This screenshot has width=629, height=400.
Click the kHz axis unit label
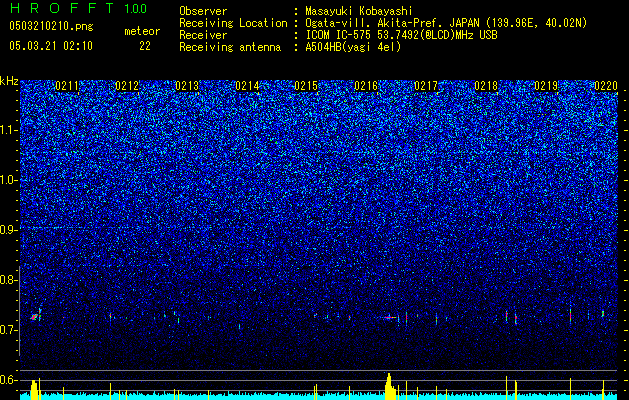point(9,81)
